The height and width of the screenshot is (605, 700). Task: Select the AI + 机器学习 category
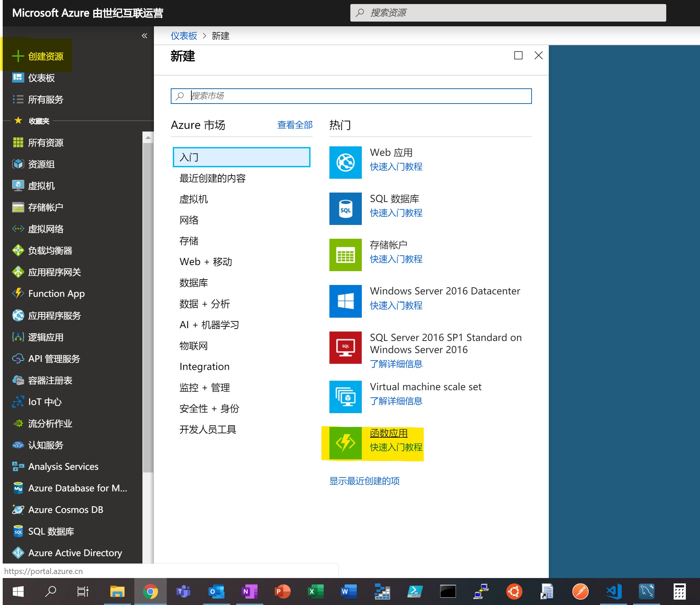tap(209, 325)
